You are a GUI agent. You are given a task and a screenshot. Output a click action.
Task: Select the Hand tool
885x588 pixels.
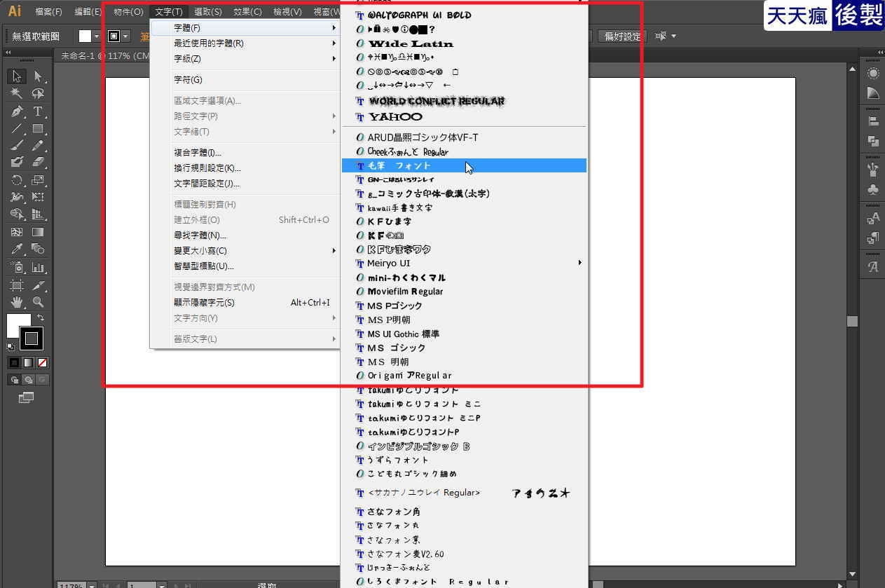18,302
